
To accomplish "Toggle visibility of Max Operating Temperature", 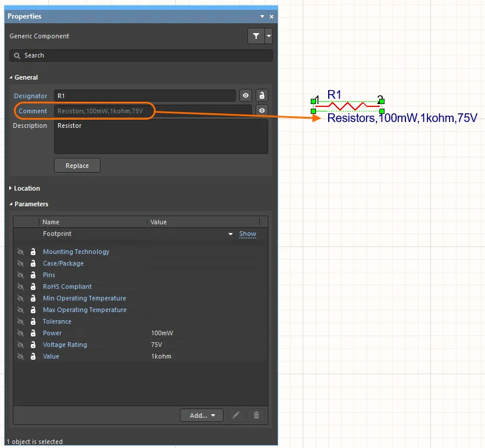I will (20, 310).
